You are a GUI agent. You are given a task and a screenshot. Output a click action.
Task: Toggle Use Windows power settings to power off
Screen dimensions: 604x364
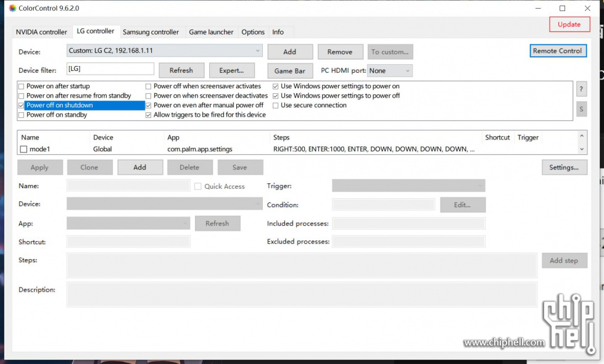[275, 96]
